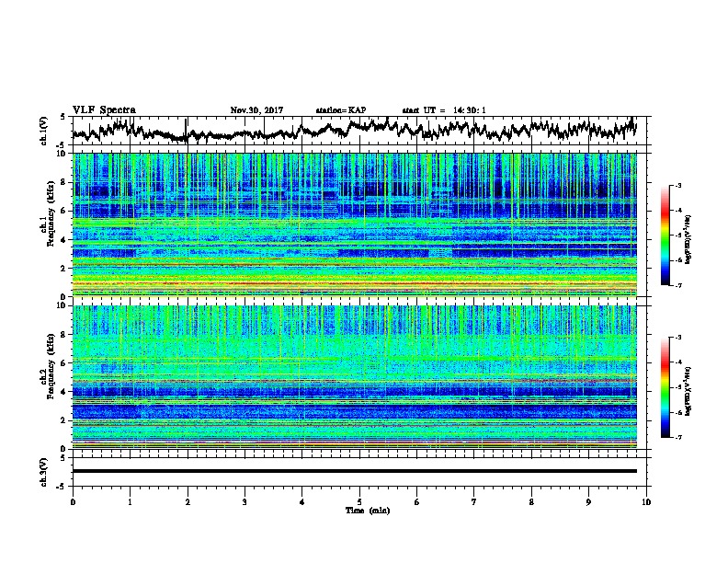Click the "start UT = 14:30: 1" header text

(444, 110)
